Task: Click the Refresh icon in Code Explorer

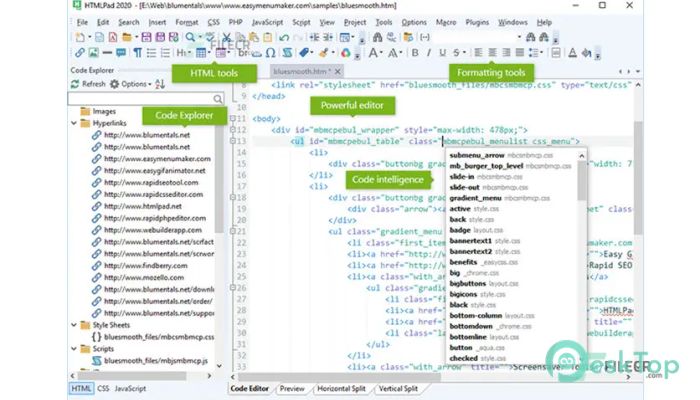Action: [x=76, y=84]
